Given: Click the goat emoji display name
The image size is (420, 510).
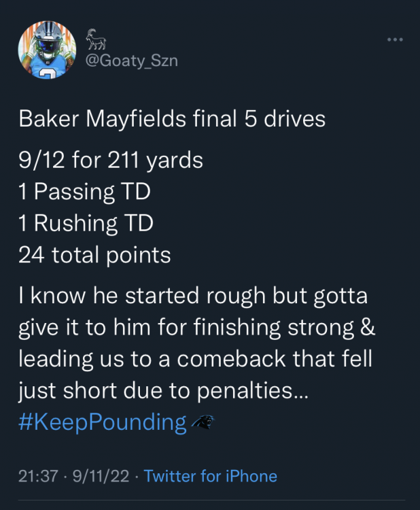Looking at the screenshot, I should click(x=94, y=41).
